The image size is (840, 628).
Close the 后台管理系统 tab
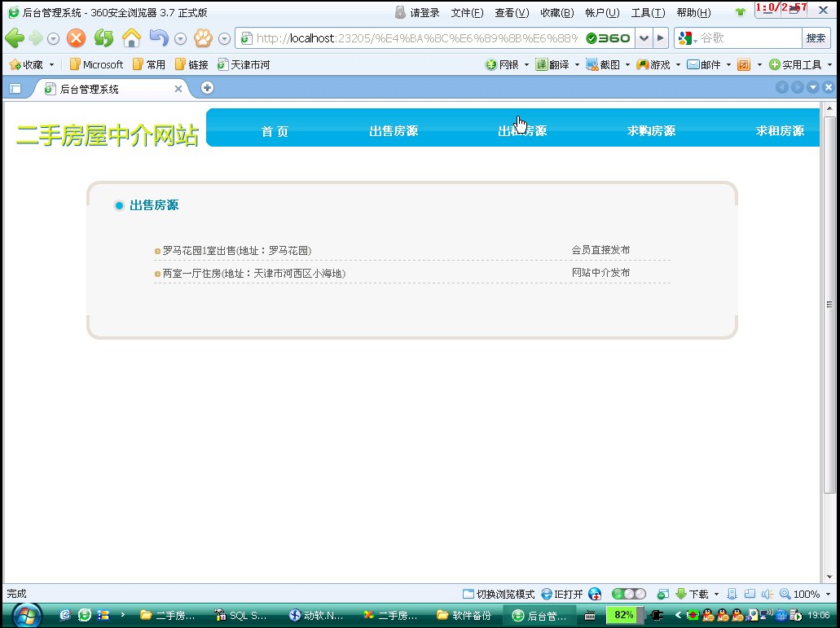178,89
